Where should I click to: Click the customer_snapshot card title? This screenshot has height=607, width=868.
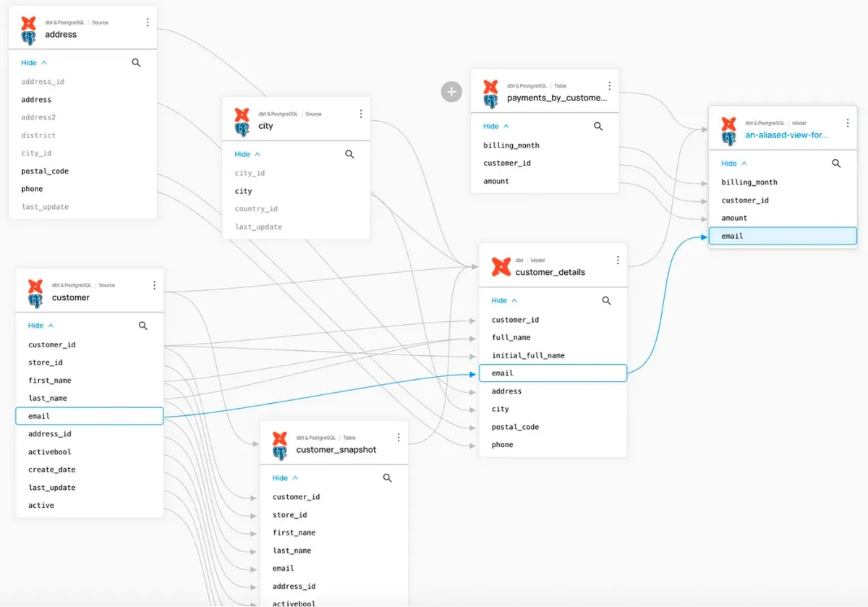pyautogui.click(x=336, y=449)
